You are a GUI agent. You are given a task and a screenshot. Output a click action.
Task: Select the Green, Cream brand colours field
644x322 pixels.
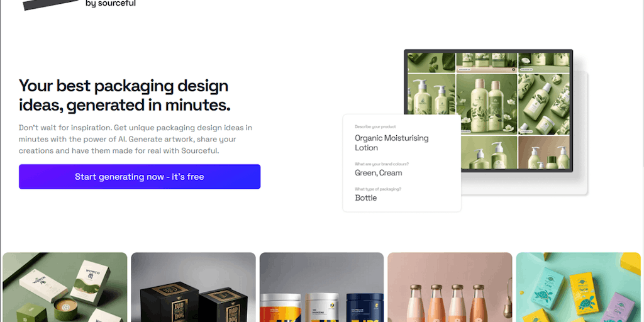click(378, 173)
